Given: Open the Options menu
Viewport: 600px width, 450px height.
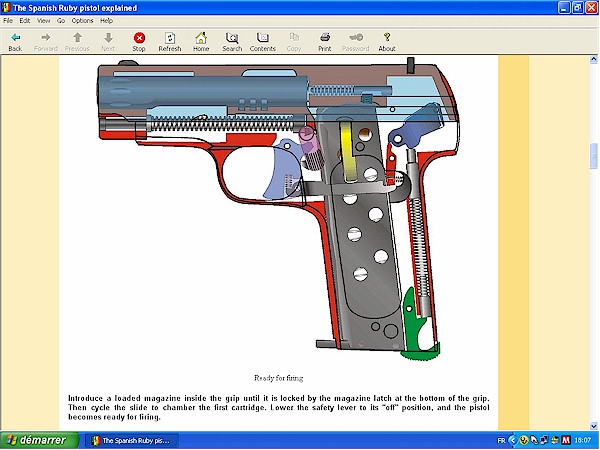Looking at the screenshot, I should click(x=82, y=21).
